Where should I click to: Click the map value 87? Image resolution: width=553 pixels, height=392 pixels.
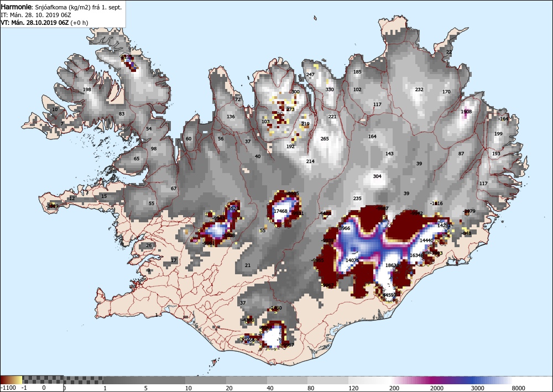(461, 154)
